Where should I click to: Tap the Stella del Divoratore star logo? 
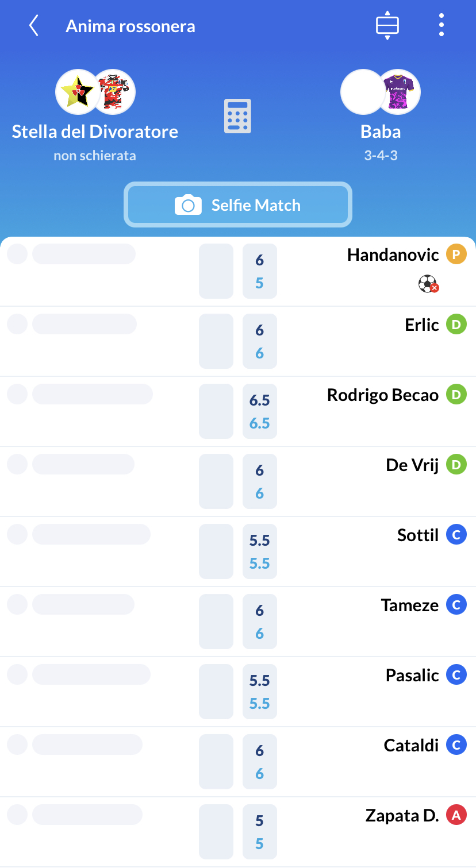[77, 92]
